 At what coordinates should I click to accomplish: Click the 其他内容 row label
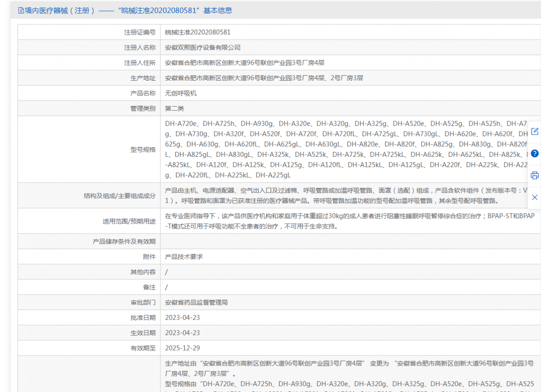pyautogui.click(x=143, y=272)
